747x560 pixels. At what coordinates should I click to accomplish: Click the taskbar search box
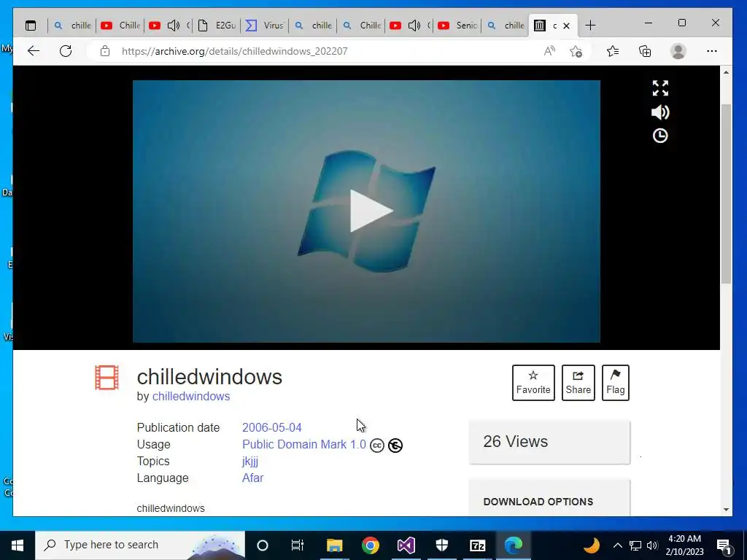pos(140,545)
